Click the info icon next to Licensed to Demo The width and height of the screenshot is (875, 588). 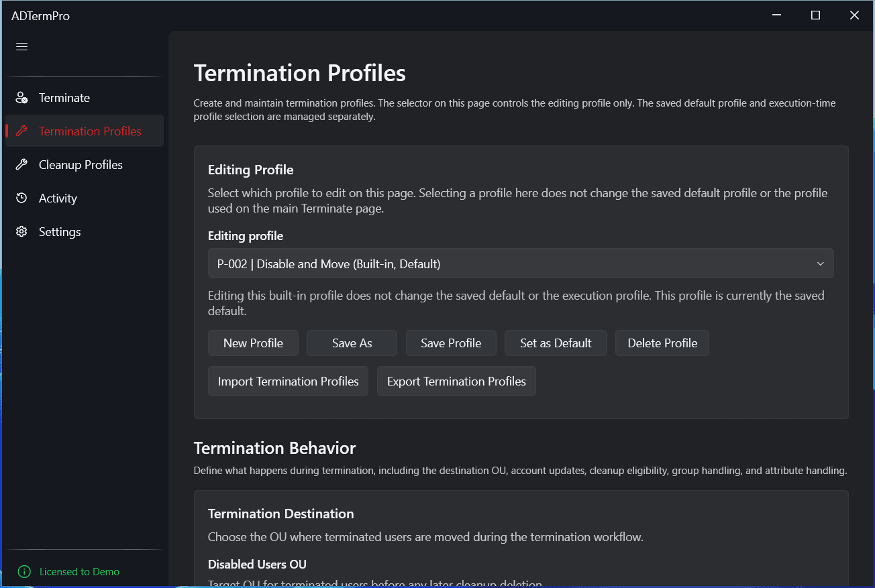(x=25, y=571)
